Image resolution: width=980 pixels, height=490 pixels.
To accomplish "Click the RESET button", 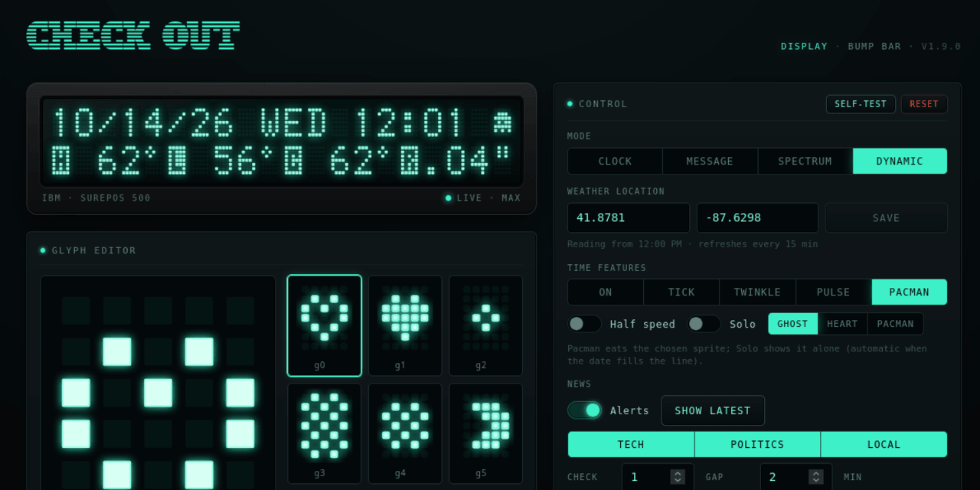I will [x=924, y=104].
